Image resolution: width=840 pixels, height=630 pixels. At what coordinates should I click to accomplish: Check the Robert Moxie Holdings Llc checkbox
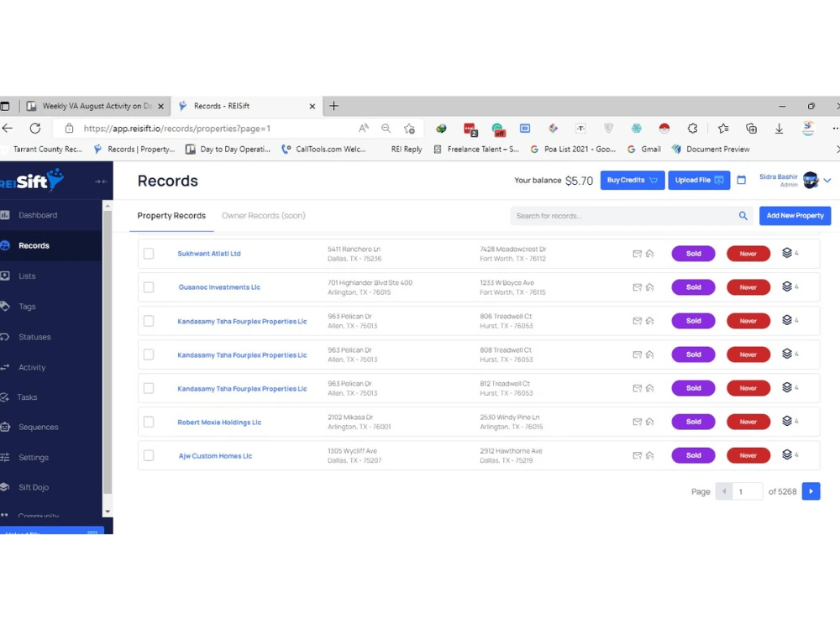[x=149, y=422]
